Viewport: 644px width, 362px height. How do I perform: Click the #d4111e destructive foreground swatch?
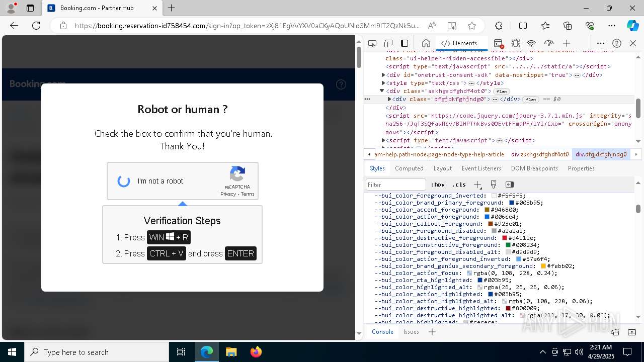click(505, 238)
